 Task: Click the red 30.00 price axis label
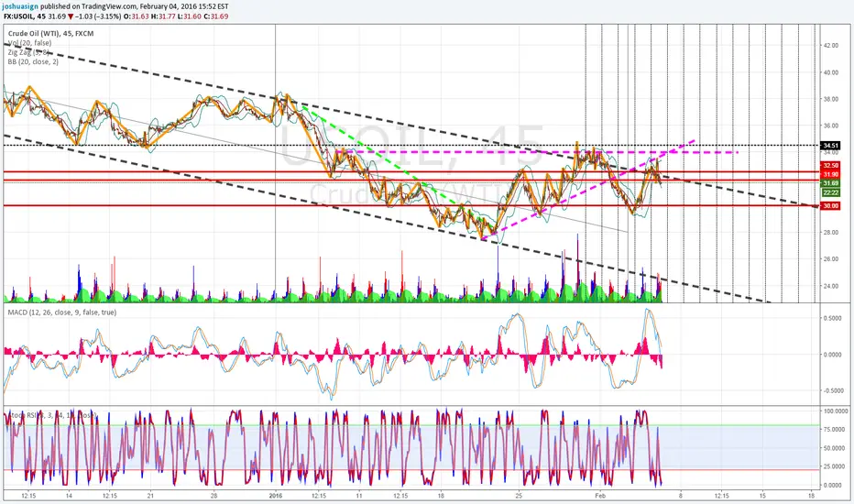[830, 205]
